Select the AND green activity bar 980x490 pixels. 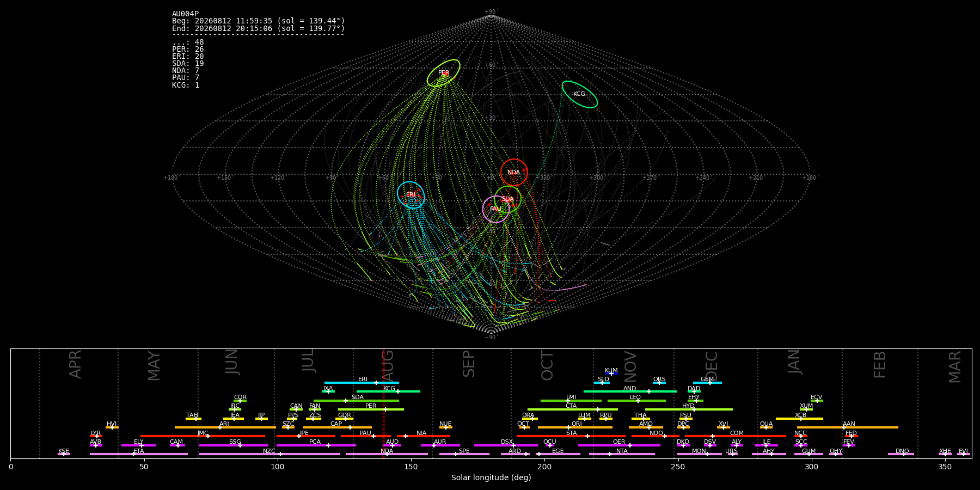(x=630, y=391)
